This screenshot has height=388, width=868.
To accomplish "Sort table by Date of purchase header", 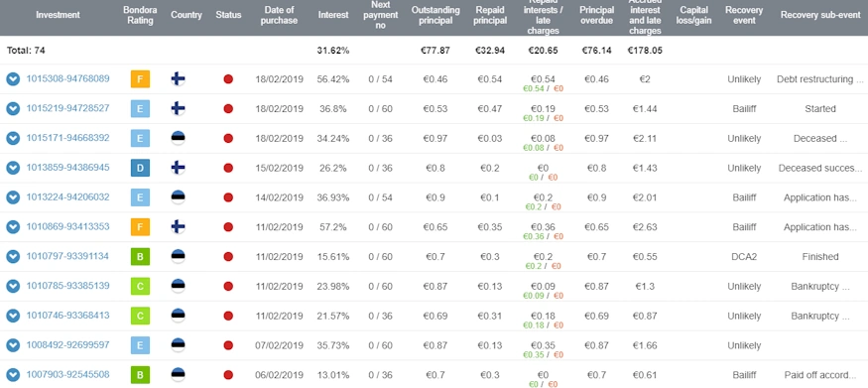I will coord(281,15).
